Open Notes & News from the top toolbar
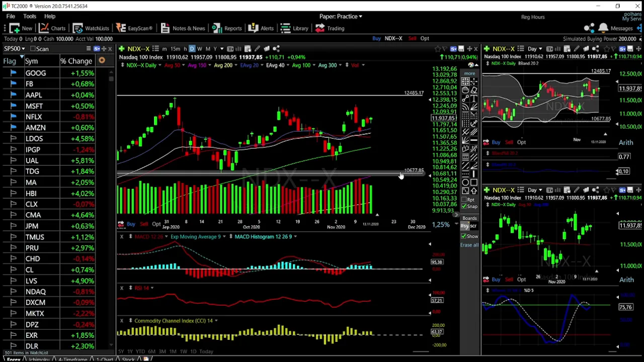644x362 pixels. click(183, 28)
